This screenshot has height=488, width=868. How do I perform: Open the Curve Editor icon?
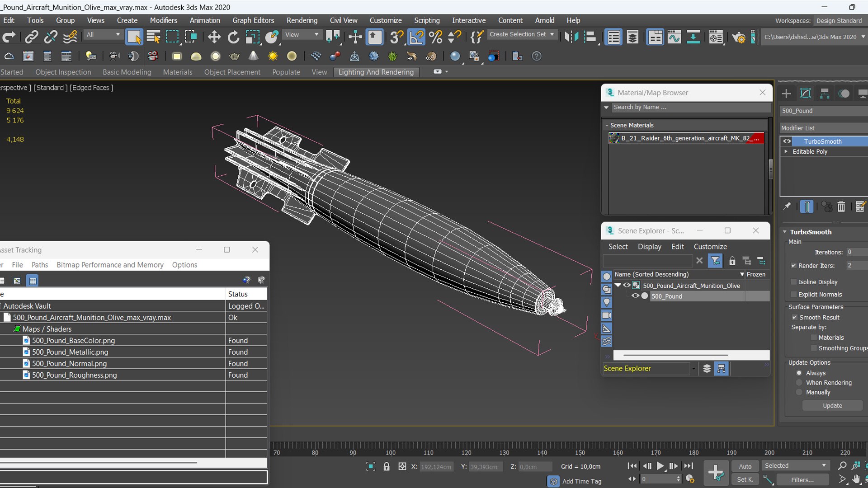pyautogui.click(x=674, y=37)
